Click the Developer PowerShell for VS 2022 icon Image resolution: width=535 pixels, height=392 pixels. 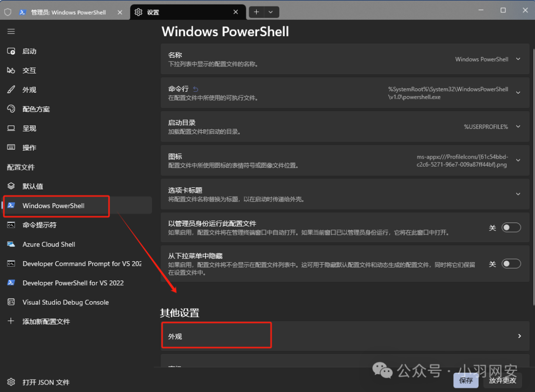[11, 283]
